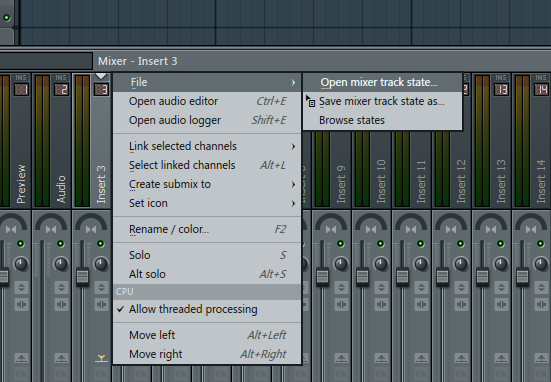Image resolution: width=551 pixels, height=382 pixels.
Task: Click the Insert 11 panning arc control
Action: 411,222
